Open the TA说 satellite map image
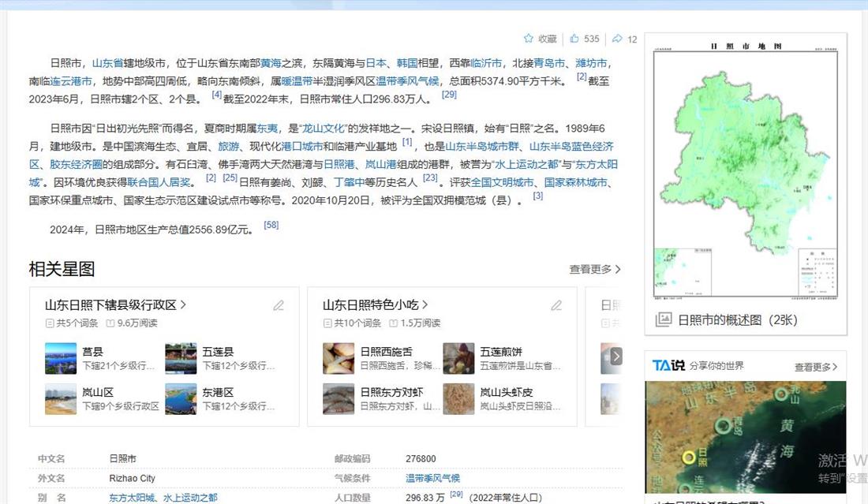The width and height of the screenshot is (868, 504). 745,437
